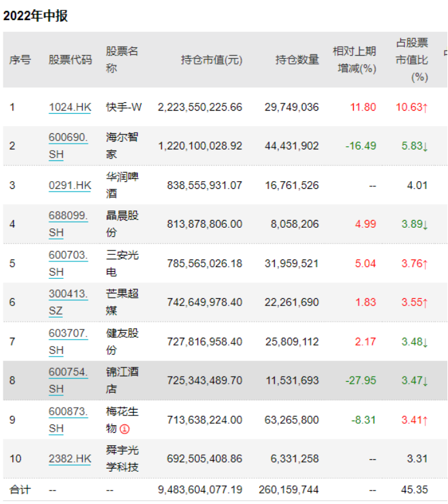Click the 2382.HK stock code link

[x=70, y=459]
